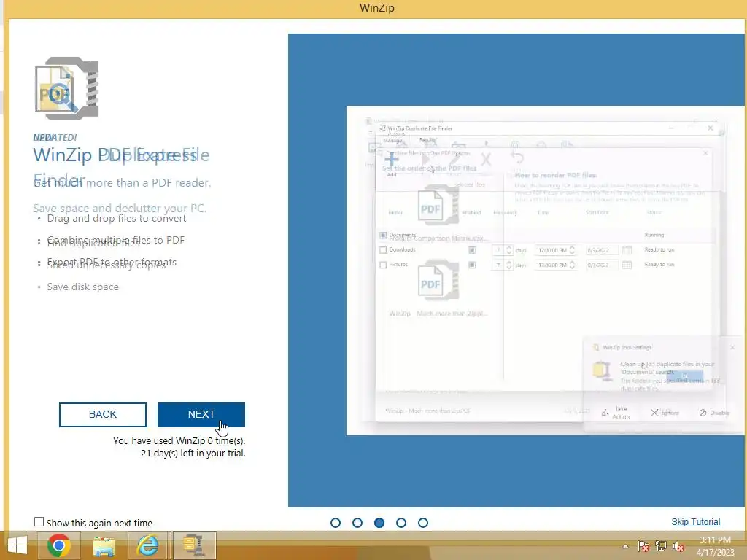Click the 'Save disk space' bullet text
747x560 pixels.
[83, 287]
